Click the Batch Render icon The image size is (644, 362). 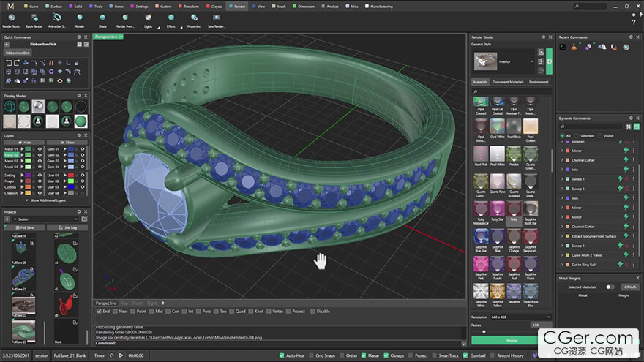pyautogui.click(x=34, y=20)
